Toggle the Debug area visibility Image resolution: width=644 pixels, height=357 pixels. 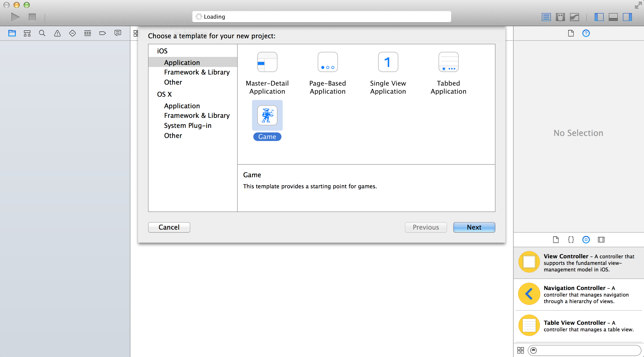click(613, 17)
